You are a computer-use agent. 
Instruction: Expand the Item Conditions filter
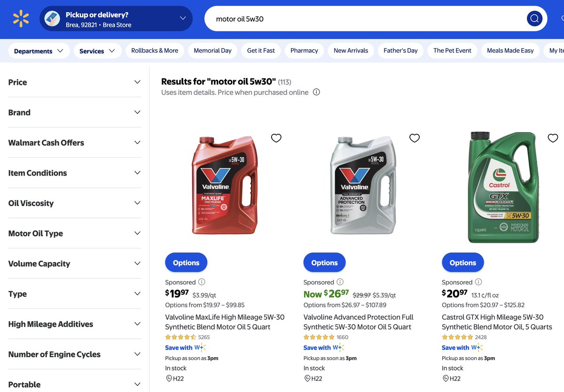(75, 173)
